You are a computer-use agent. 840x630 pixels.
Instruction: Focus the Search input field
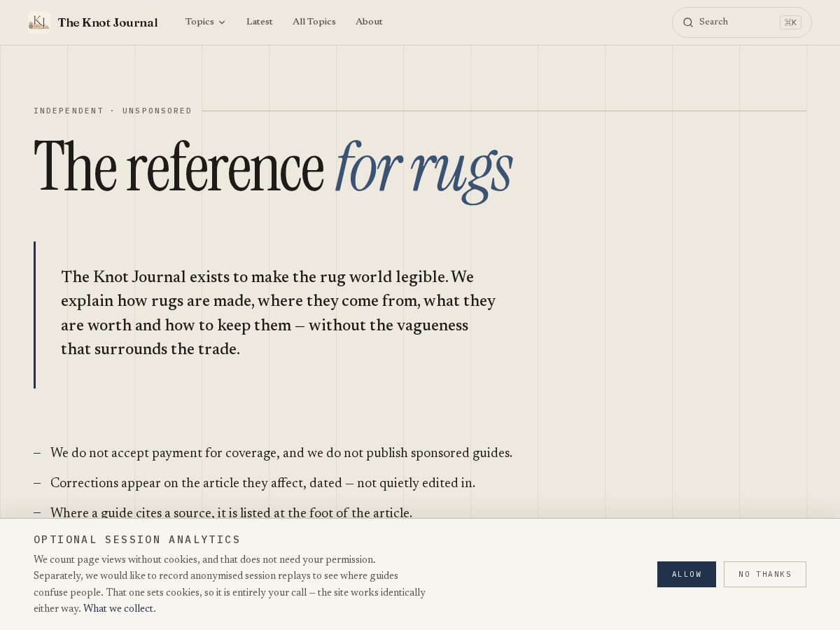[742, 22]
